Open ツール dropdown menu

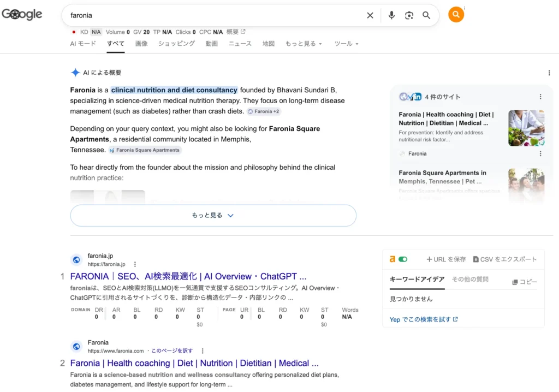click(x=346, y=44)
